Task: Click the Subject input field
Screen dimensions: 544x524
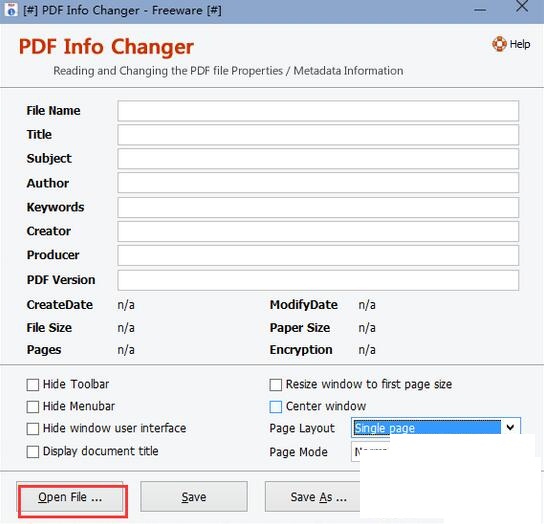Action: tap(318, 159)
